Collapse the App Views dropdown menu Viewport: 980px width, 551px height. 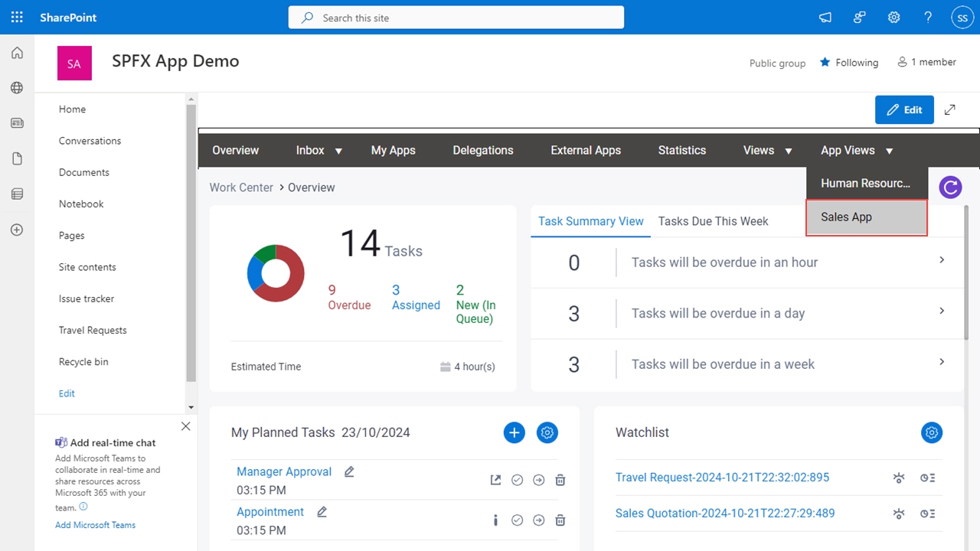[889, 152]
